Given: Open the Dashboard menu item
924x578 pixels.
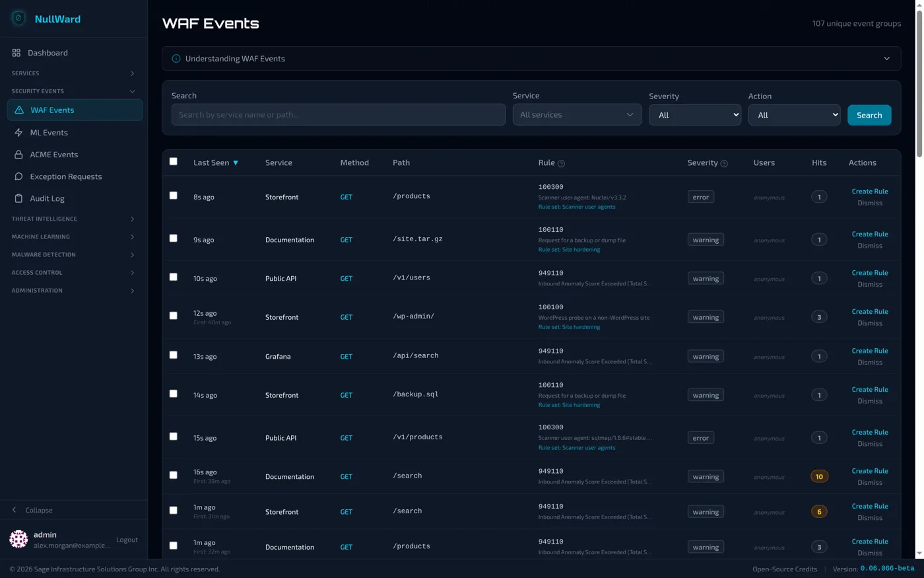Looking at the screenshot, I should [75, 53].
